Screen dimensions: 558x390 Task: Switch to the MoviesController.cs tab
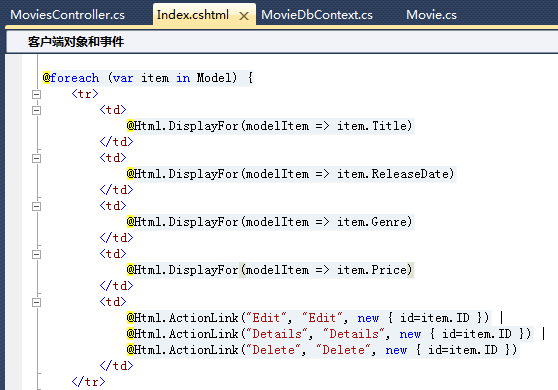coord(68,15)
